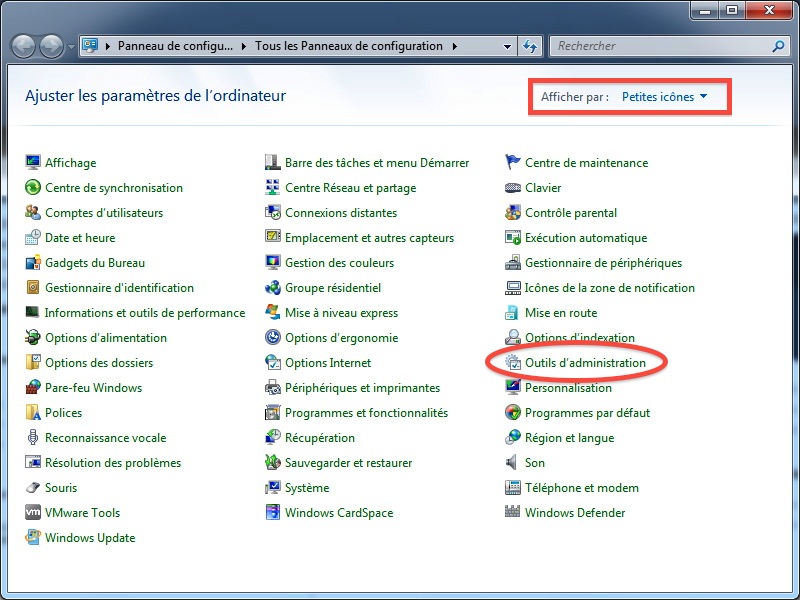This screenshot has width=800, height=600.
Task: Click the Windows Update icon
Action: tap(33, 537)
